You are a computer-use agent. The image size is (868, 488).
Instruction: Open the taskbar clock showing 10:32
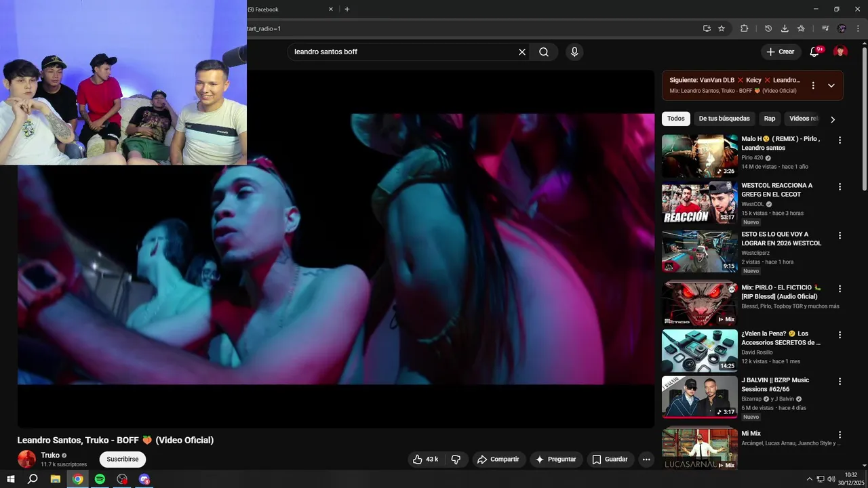coord(851,479)
